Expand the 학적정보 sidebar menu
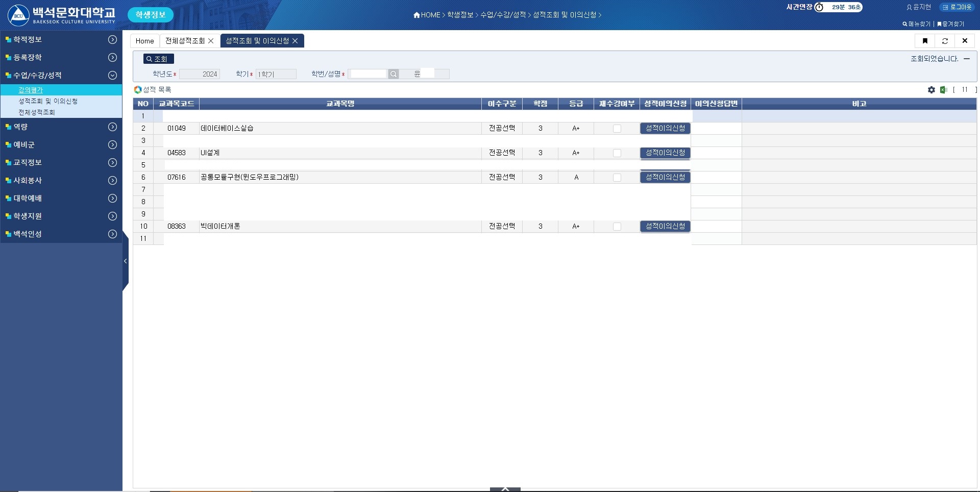Screen dimensions: 980x492 coord(112,40)
